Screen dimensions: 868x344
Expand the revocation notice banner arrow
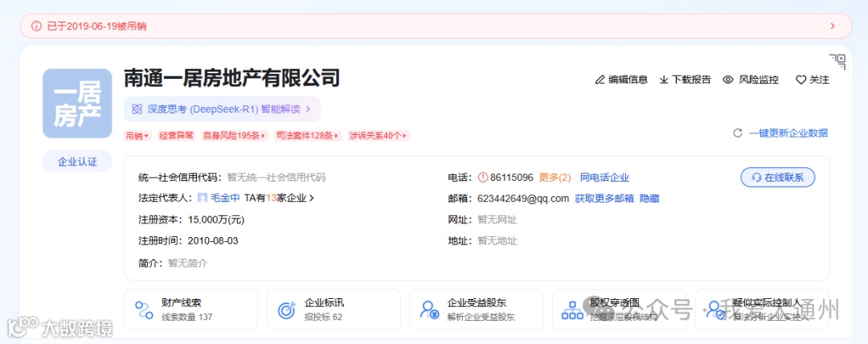click(833, 26)
